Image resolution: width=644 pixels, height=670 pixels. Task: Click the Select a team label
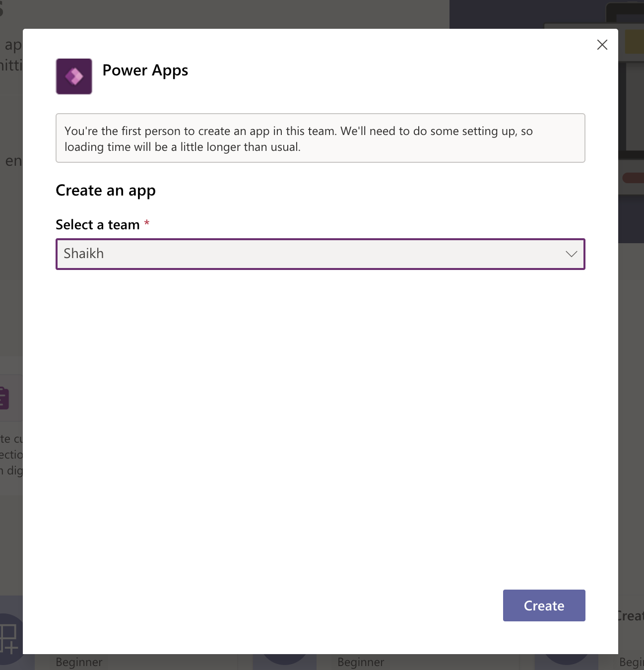[x=98, y=225]
